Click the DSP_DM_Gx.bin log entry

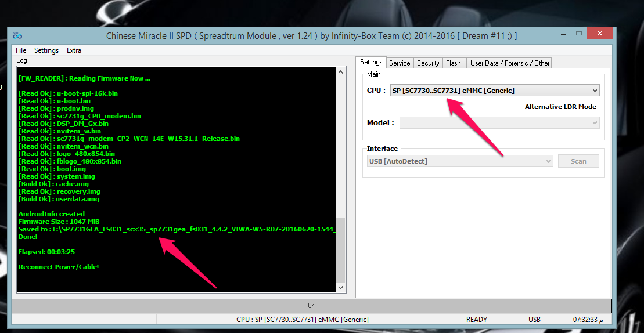point(64,124)
